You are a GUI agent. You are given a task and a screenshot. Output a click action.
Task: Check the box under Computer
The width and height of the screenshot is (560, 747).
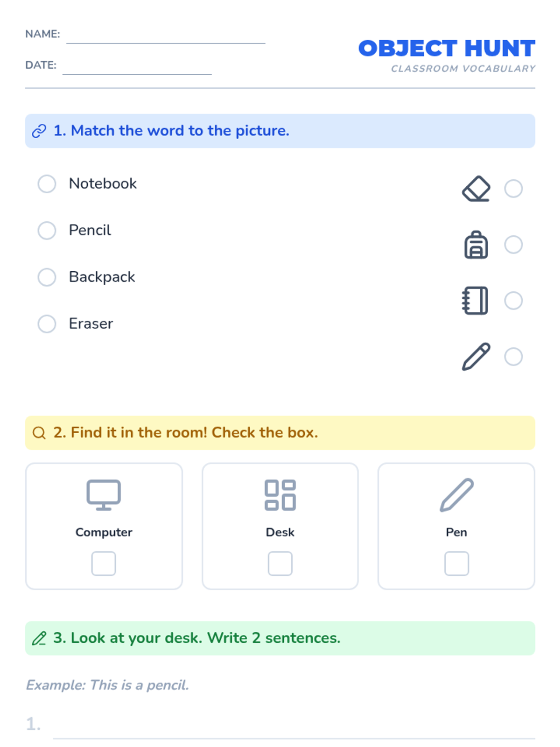[x=104, y=564]
